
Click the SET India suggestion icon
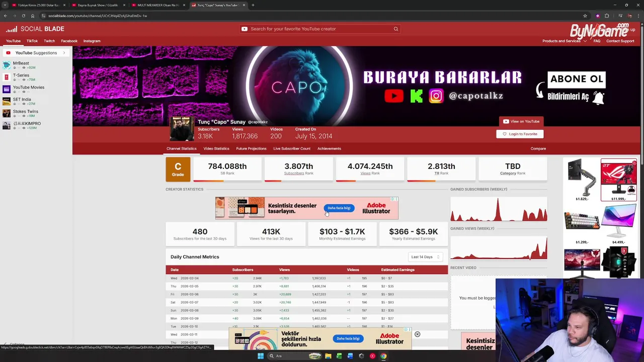pyautogui.click(x=6, y=101)
